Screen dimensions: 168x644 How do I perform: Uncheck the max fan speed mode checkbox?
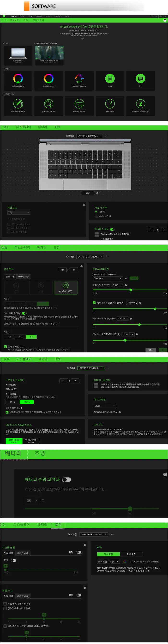[x=5, y=347]
